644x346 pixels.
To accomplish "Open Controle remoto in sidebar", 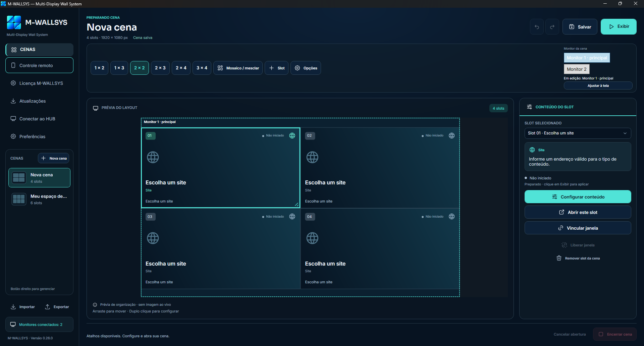I will pyautogui.click(x=39, y=65).
